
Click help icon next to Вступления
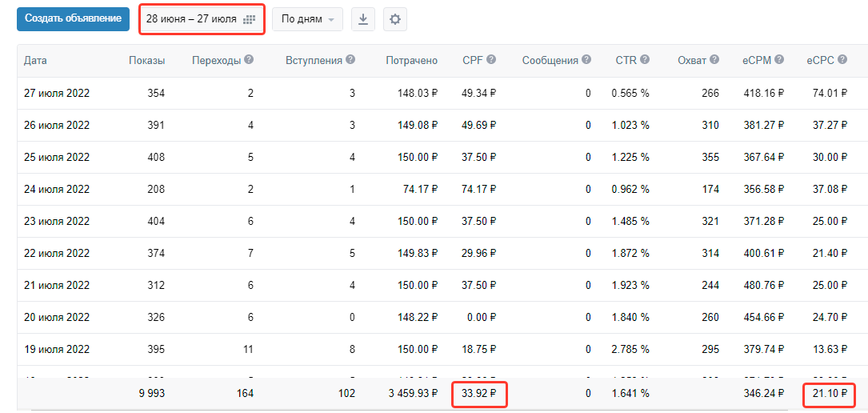coord(350,60)
